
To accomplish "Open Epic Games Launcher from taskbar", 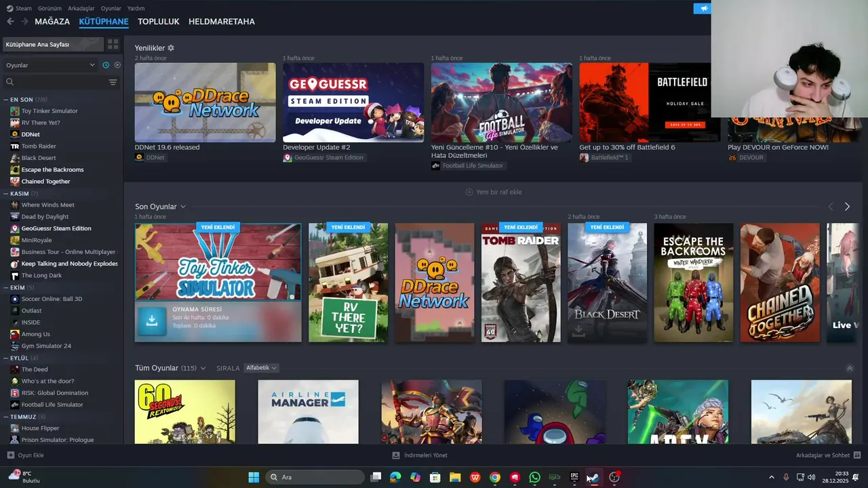I will [x=574, y=477].
